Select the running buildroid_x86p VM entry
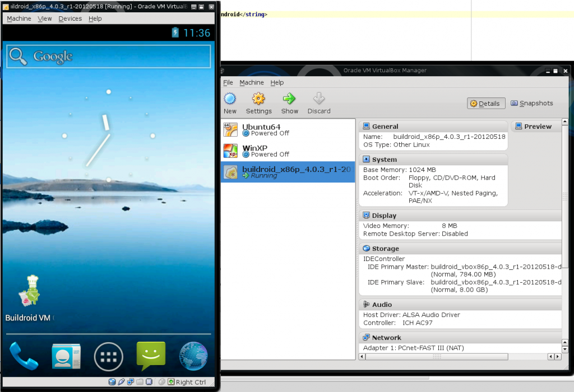 point(288,172)
